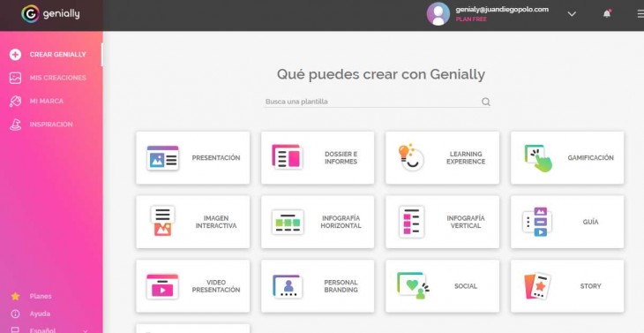The width and height of the screenshot is (644, 333).
Task: Select the GAMIFICACIÓN label
Action: click(590, 158)
